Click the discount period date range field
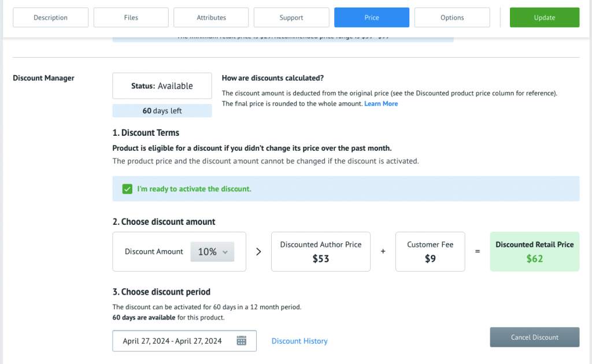 click(x=172, y=341)
